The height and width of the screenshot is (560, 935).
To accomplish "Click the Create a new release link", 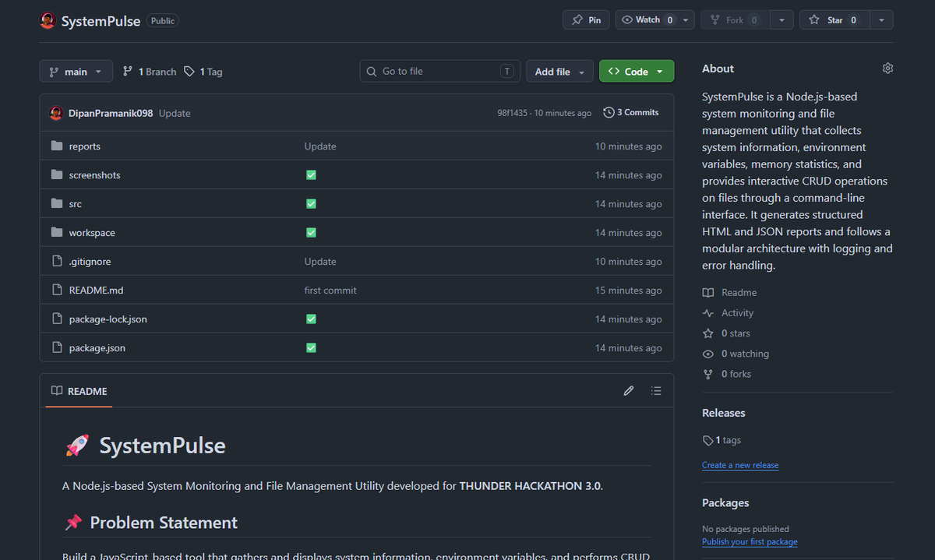I will point(740,465).
